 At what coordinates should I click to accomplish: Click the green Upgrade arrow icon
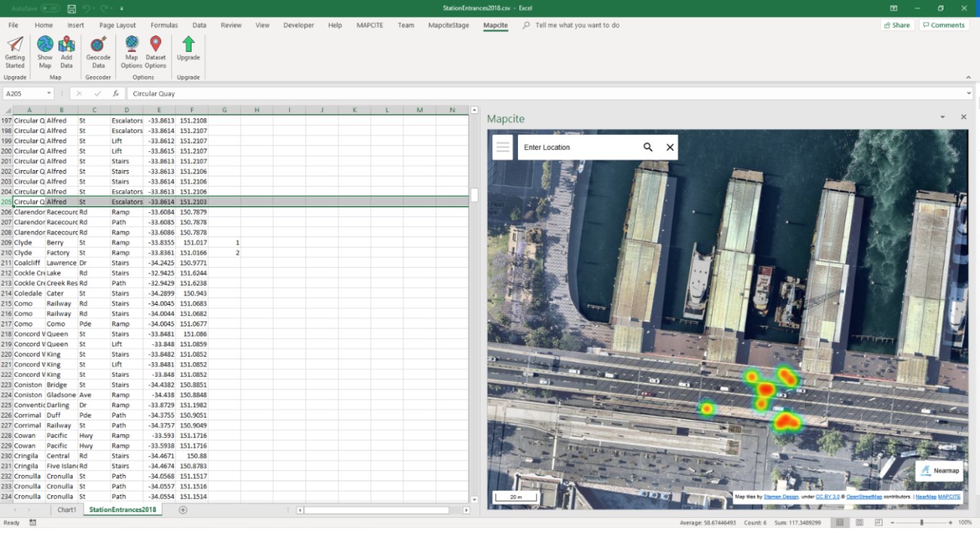coord(188,45)
